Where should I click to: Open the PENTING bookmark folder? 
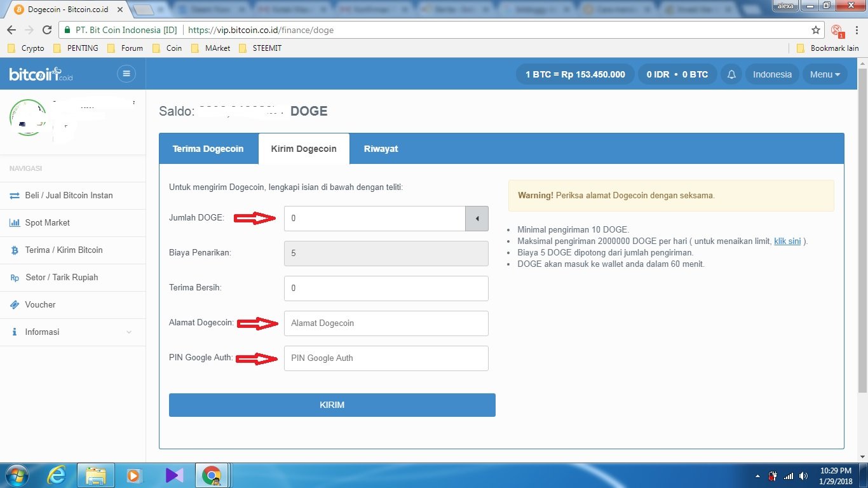(x=76, y=48)
